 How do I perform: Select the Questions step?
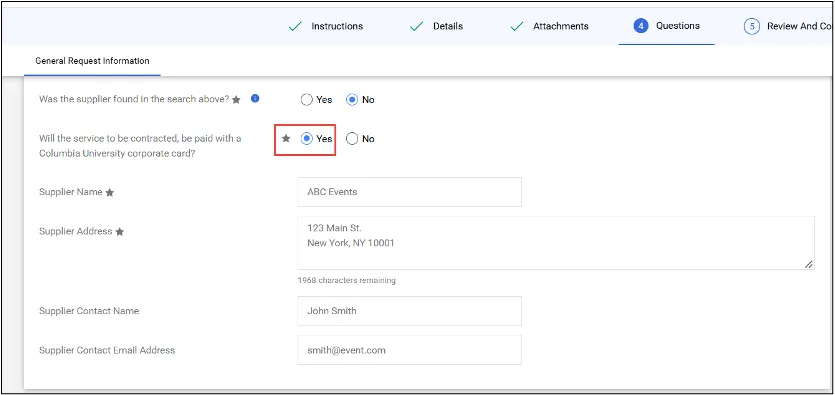667,26
